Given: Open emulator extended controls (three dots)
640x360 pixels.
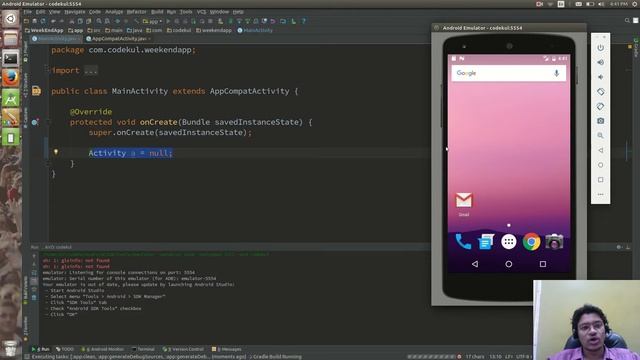Looking at the screenshot, I should click(600, 194).
